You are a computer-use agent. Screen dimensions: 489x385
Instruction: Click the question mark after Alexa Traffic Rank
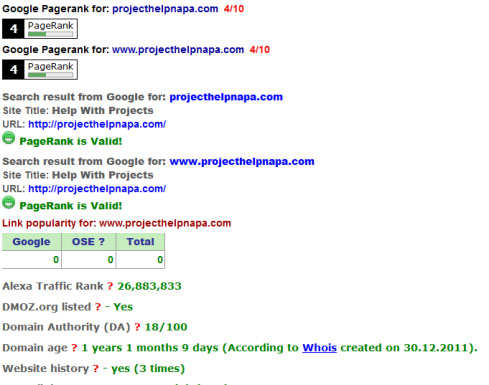pos(110,286)
